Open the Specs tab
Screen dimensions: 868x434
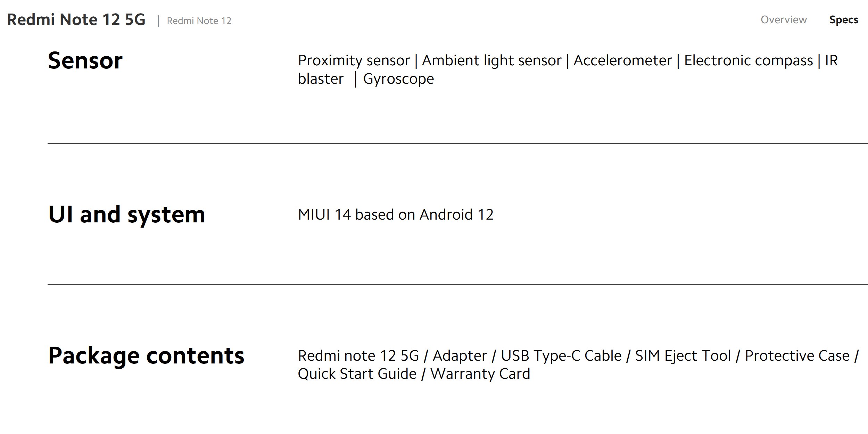844,20
